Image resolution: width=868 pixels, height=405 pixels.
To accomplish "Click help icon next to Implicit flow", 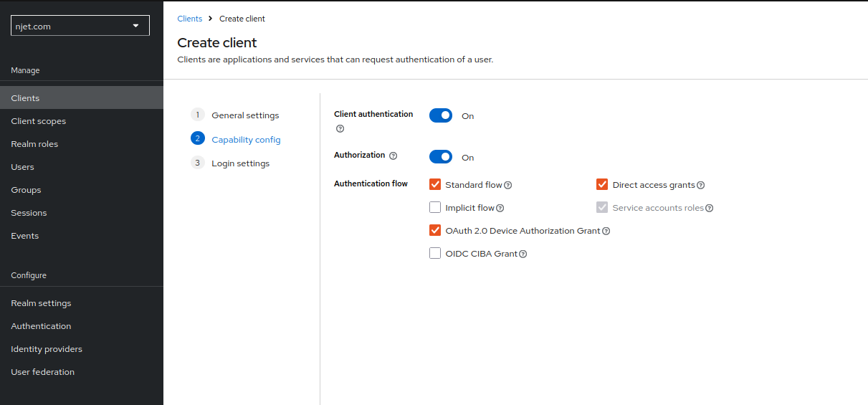I will coord(500,209).
